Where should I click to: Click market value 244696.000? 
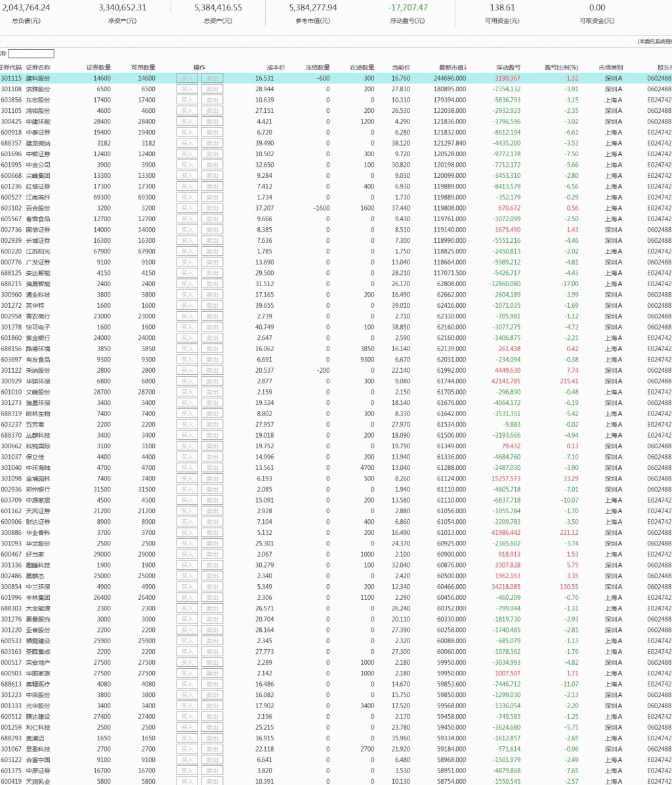[x=450, y=78]
